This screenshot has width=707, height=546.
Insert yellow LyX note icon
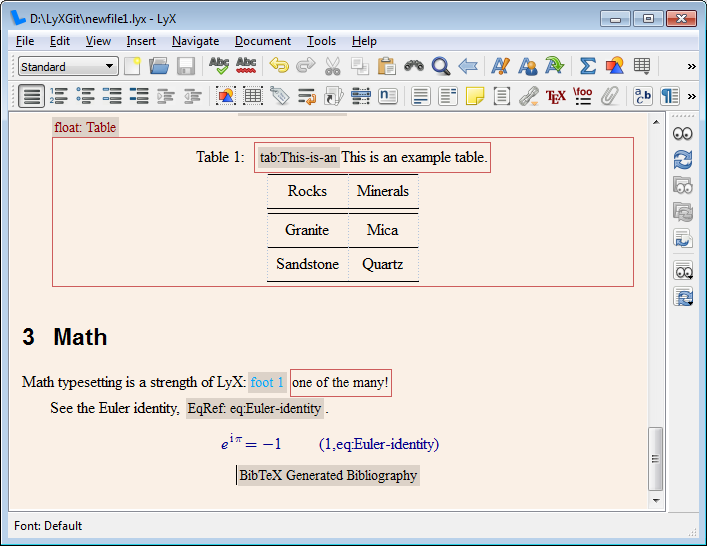tap(475, 96)
